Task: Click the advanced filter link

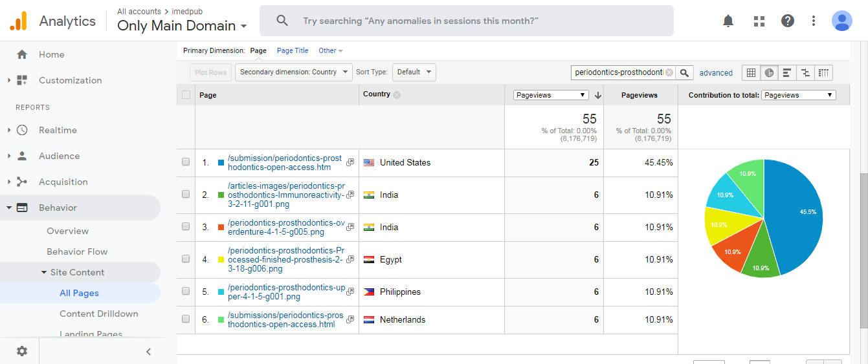Action: (716, 73)
